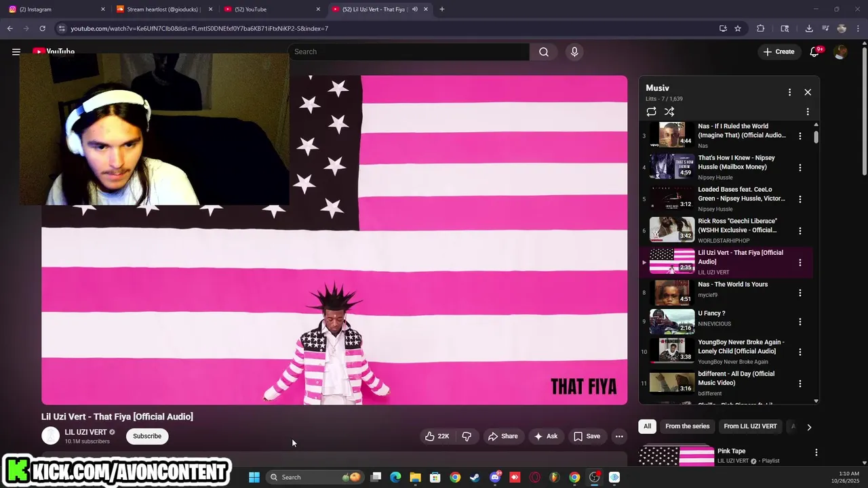Toggle shuffle playlist in the Musiv panel
The image size is (868, 488).
pyautogui.click(x=669, y=112)
